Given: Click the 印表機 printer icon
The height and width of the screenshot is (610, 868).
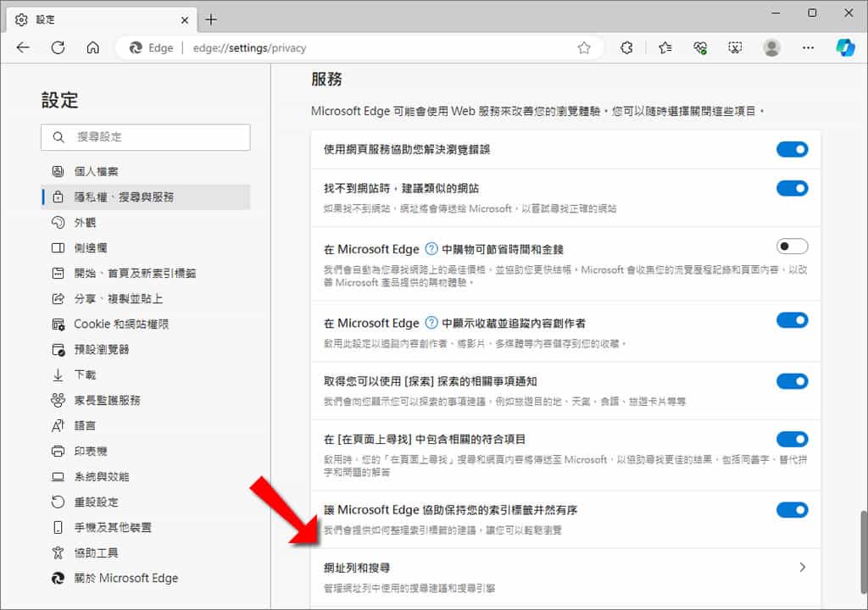Looking at the screenshot, I should click(x=58, y=451).
